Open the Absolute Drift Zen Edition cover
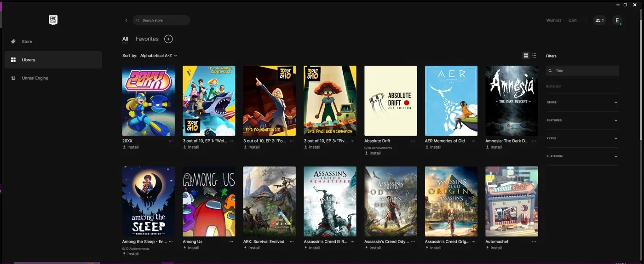The image size is (644, 264). click(x=391, y=101)
